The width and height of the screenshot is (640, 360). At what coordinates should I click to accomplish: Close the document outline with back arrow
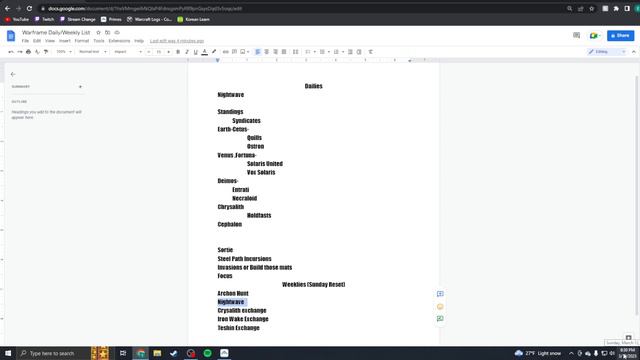pos(13,74)
